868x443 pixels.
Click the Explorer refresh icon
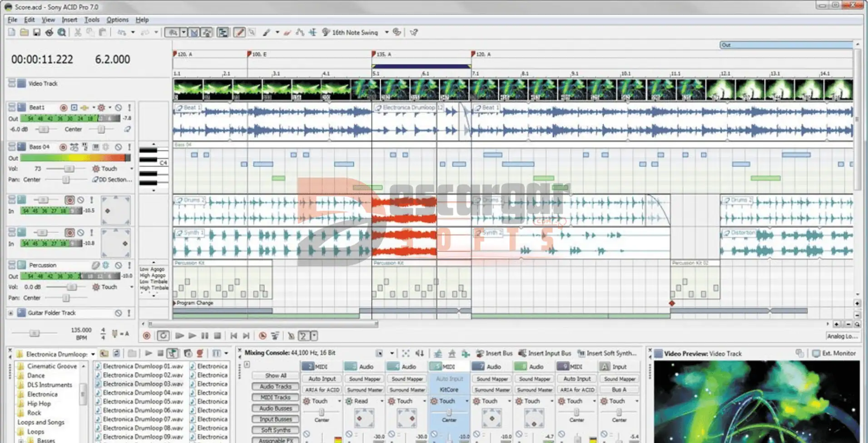[x=117, y=353]
